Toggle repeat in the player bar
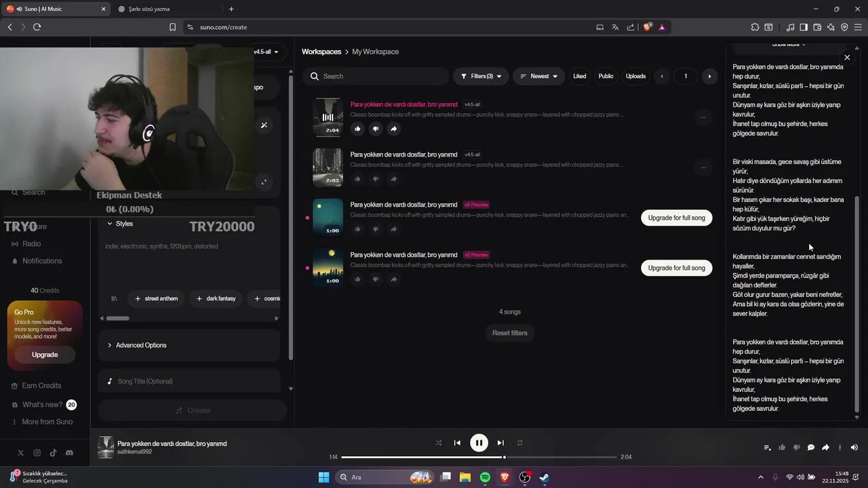Image resolution: width=868 pixels, height=488 pixels. tap(520, 443)
